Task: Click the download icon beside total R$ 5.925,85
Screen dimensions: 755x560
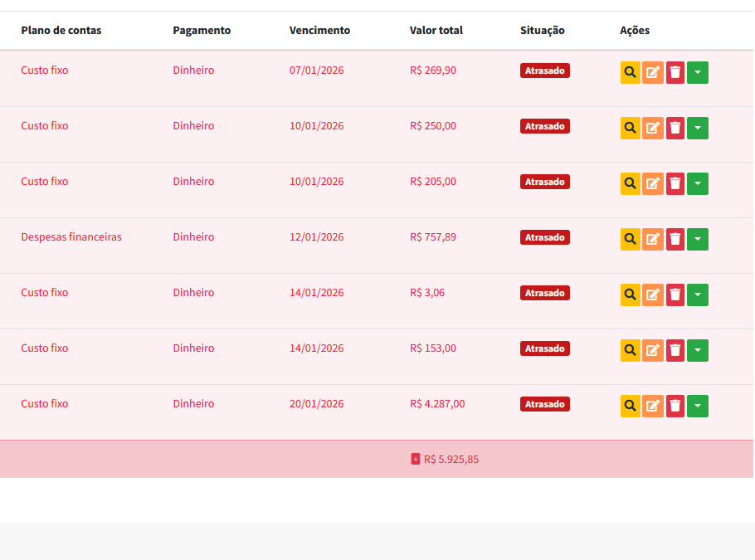Action: click(416, 459)
